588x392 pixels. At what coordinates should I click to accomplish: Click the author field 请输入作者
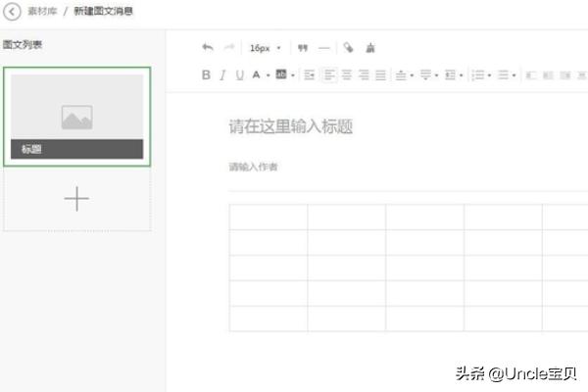[x=253, y=167]
